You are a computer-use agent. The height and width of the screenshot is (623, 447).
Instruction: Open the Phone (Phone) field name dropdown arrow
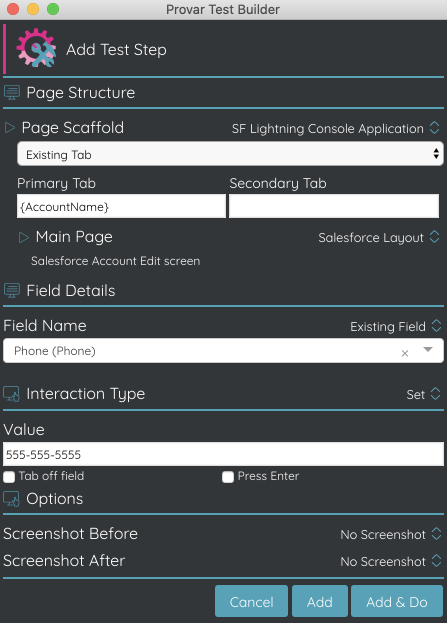tap(428, 350)
